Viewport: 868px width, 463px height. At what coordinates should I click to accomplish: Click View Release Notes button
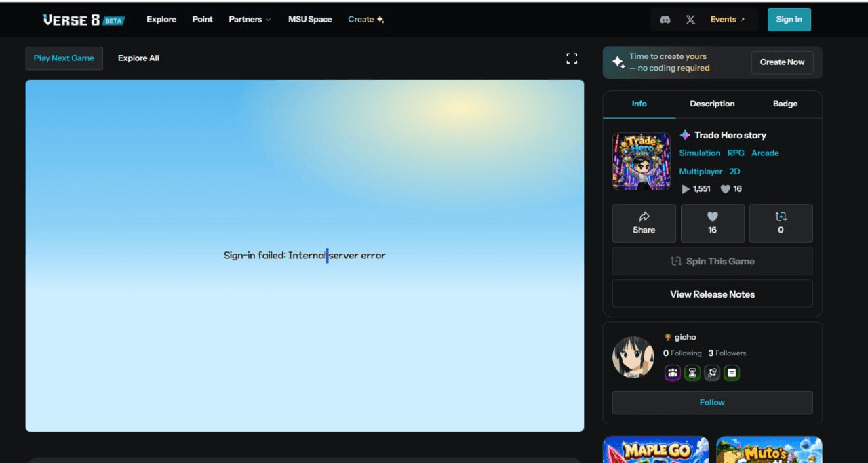pos(713,294)
